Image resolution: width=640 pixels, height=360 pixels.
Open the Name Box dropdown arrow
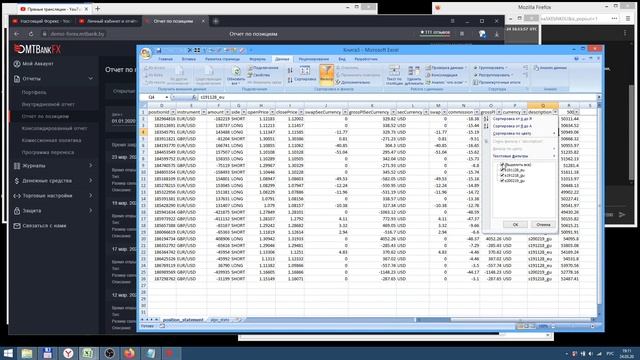coord(167,97)
